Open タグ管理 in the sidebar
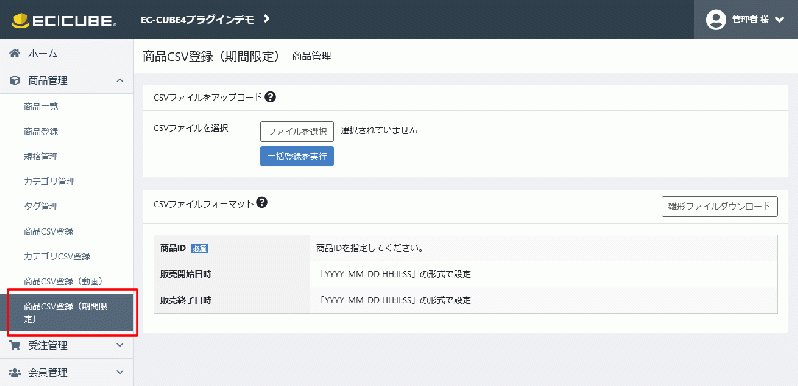 click(40, 206)
